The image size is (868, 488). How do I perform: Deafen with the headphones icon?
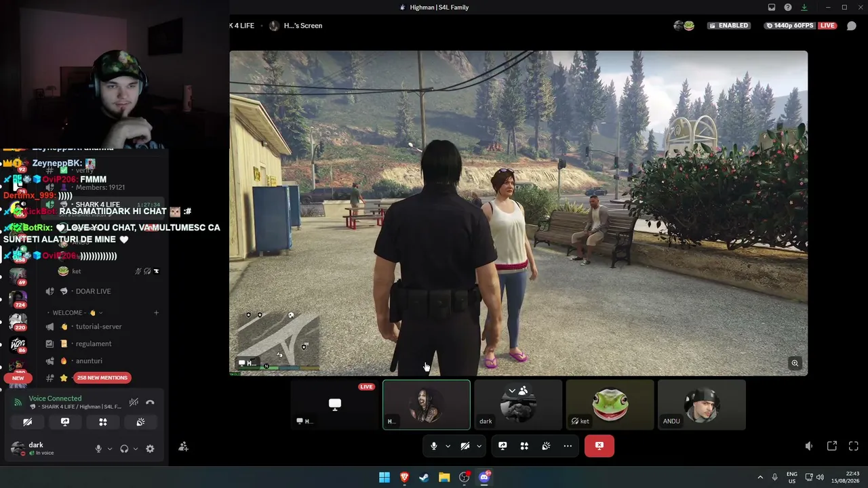tap(124, 449)
